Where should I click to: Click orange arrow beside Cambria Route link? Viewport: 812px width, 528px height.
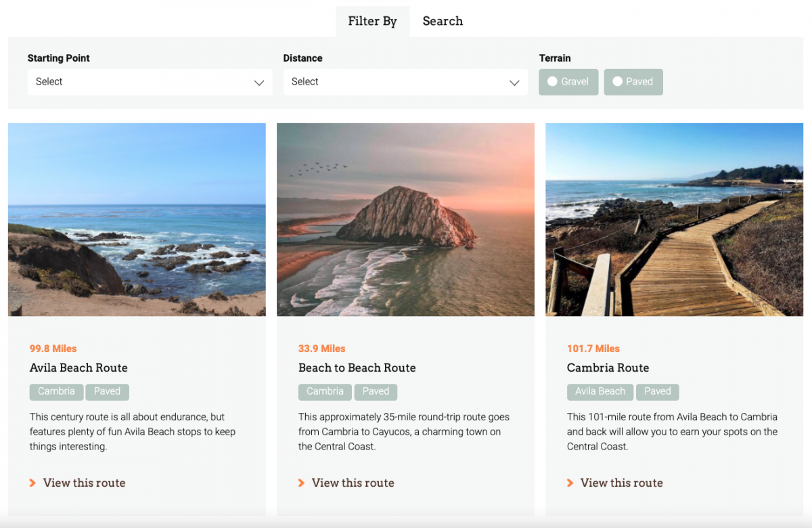pos(570,483)
